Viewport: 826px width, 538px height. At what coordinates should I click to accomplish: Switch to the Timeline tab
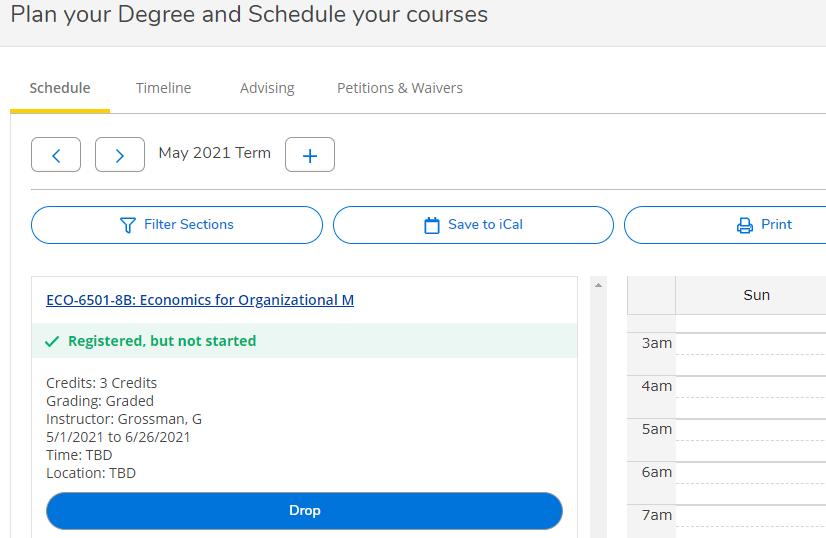click(x=163, y=88)
